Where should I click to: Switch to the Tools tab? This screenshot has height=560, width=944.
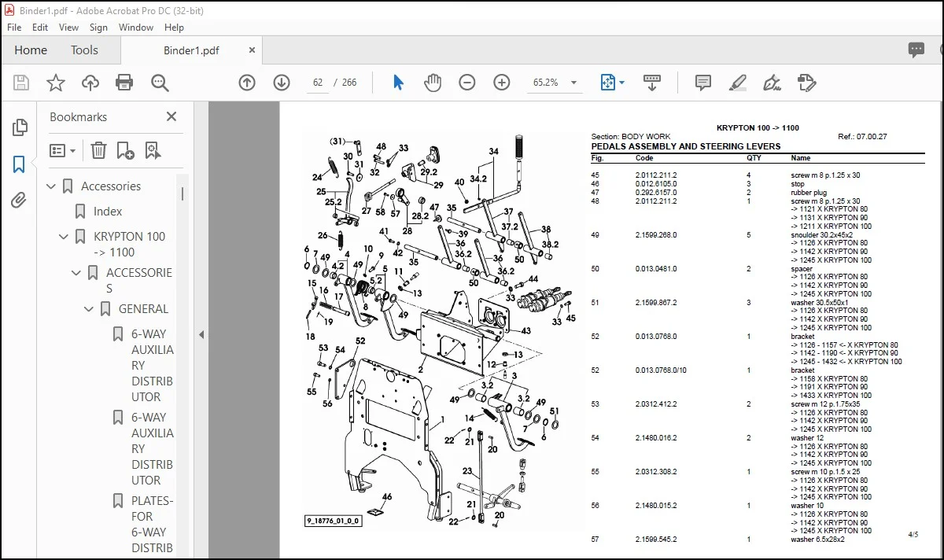84,50
